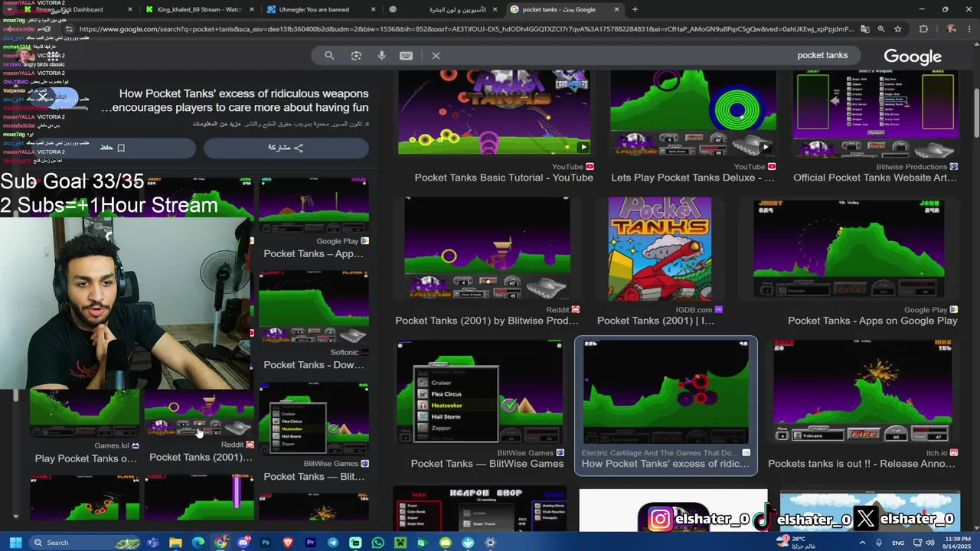Select the Pocket Tanks Basic Tutorial video thumbnail
The image size is (980, 551).
click(x=494, y=112)
